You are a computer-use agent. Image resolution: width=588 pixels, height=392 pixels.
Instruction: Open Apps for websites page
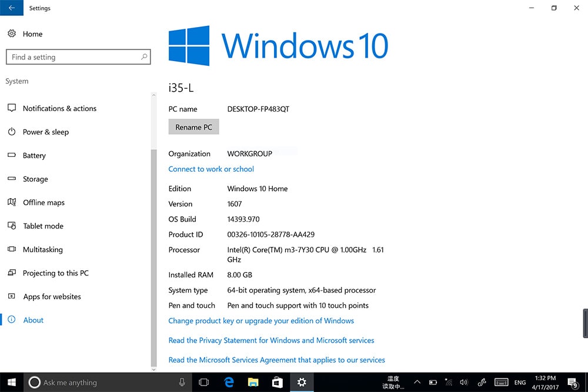[52, 296]
